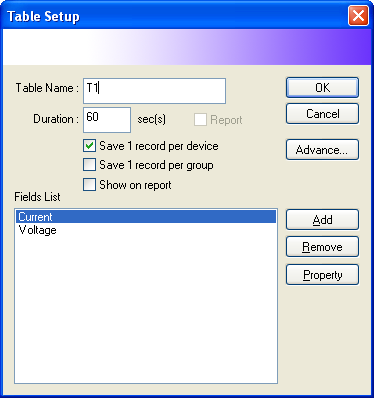
Task: Open Property for the selected field
Action: (322, 275)
